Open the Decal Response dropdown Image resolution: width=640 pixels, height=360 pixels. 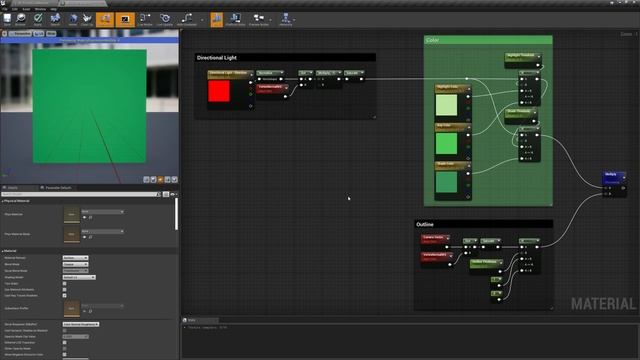click(x=81, y=324)
